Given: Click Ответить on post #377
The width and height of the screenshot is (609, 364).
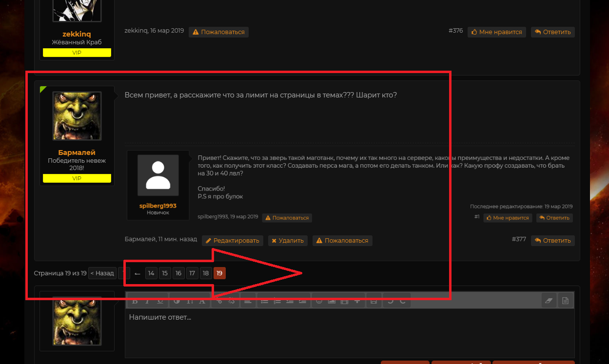Looking at the screenshot, I should point(552,241).
